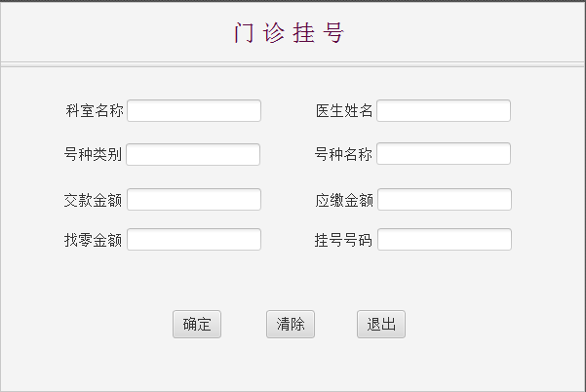Click the 科室名称 input field

coord(194,111)
